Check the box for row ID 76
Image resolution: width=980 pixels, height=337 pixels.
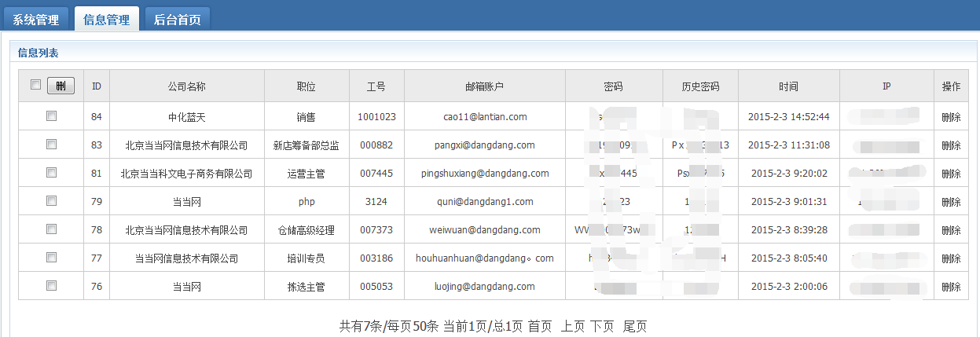(x=51, y=285)
